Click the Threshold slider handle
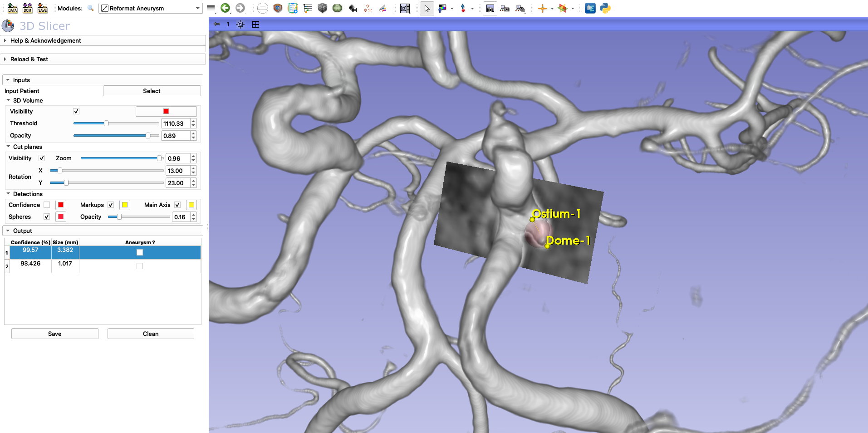The height and width of the screenshot is (433, 868). coord(106,123)
